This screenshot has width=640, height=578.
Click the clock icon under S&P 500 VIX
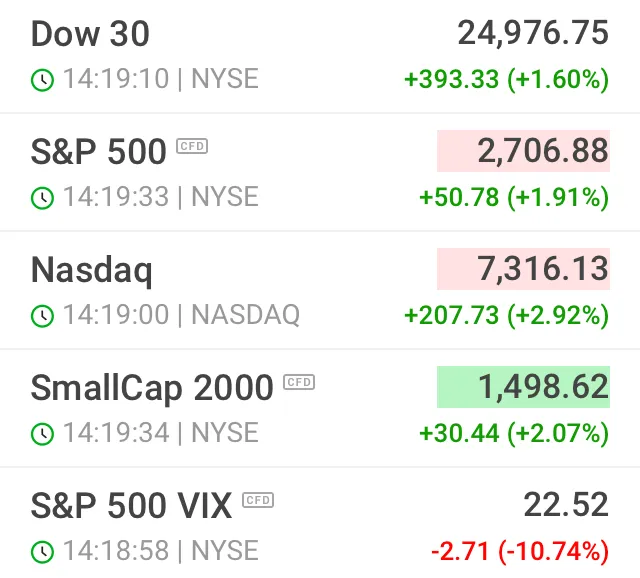pos(42,551)
